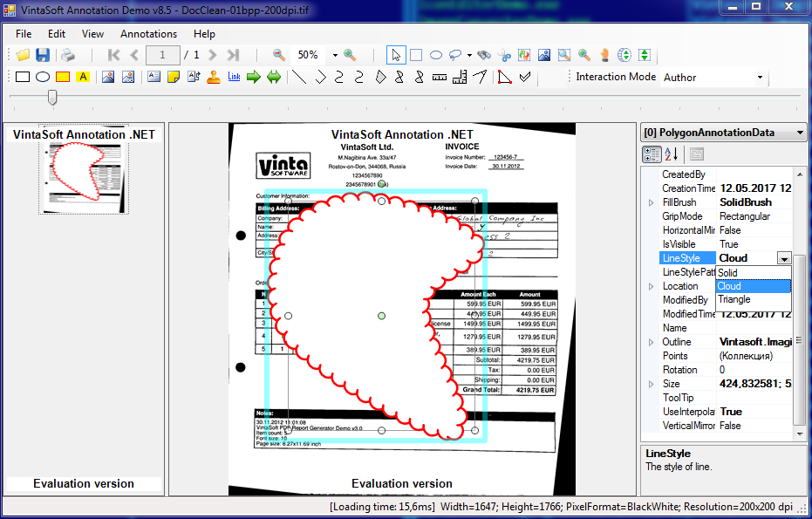Toggle the LineStyle dropdown arrow
This screenshot has height=519, width=812.
tap(784, 258)
